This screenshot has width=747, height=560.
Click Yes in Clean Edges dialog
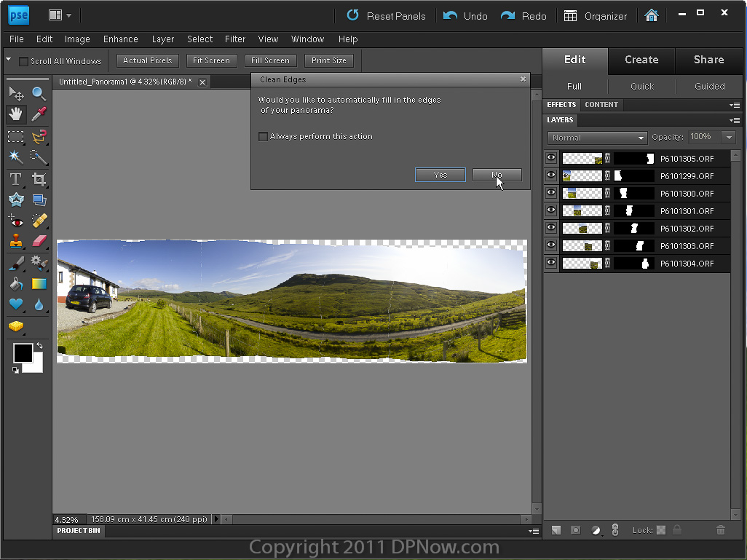(x=440, y=175)
